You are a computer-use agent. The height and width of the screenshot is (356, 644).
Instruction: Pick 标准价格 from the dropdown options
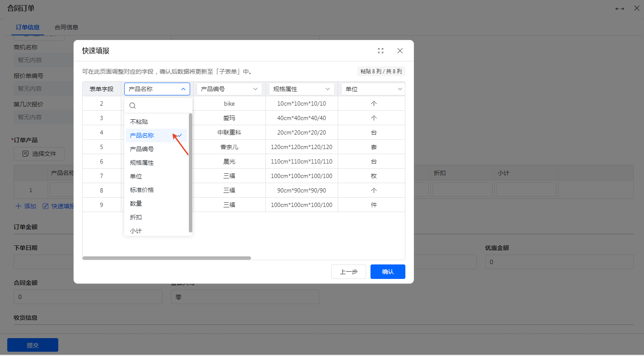tap(142, 190)
